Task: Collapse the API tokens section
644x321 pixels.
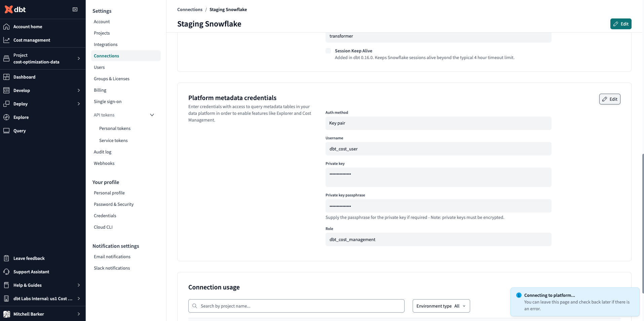Action: tap(152, 115)
